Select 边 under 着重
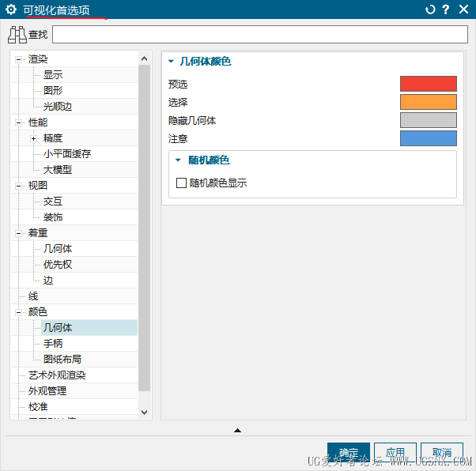Image resolution: width=476 pixels, height=471 pixels. 48,281
